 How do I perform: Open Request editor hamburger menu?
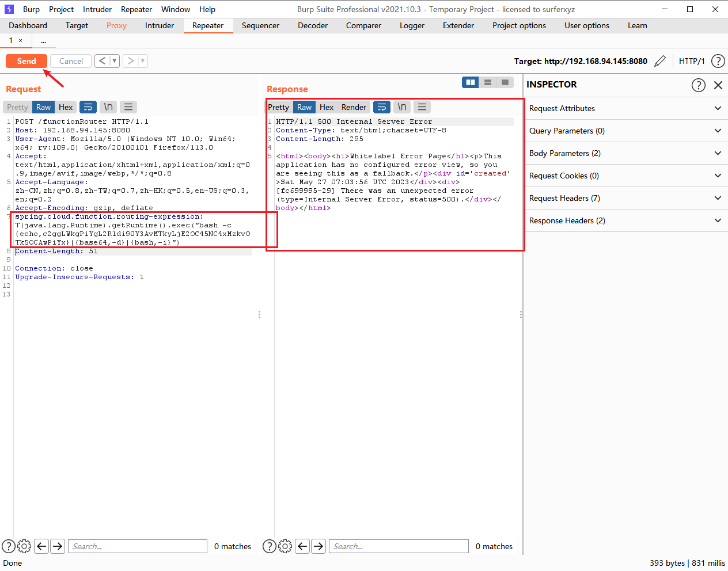128,107
